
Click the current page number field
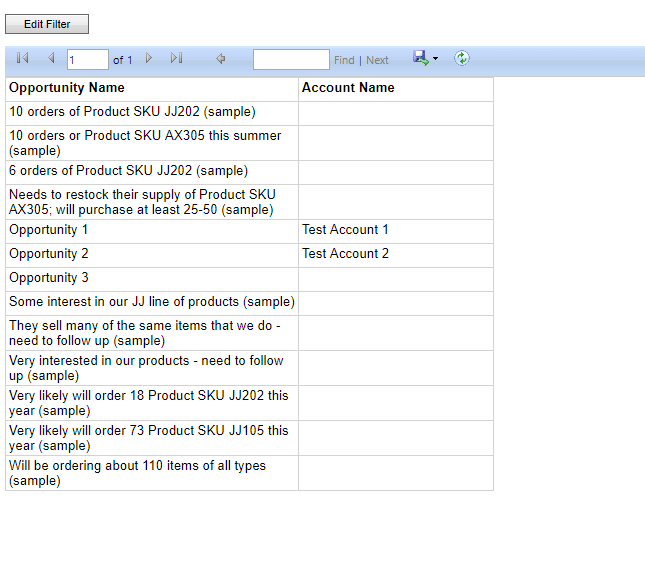click(88, 60)
